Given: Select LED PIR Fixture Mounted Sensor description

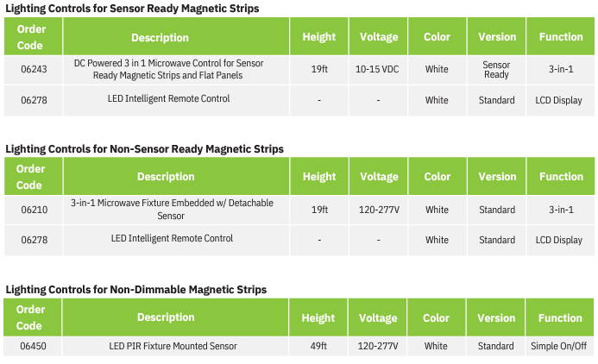Looking at the screenshot, I should (173, 346).
